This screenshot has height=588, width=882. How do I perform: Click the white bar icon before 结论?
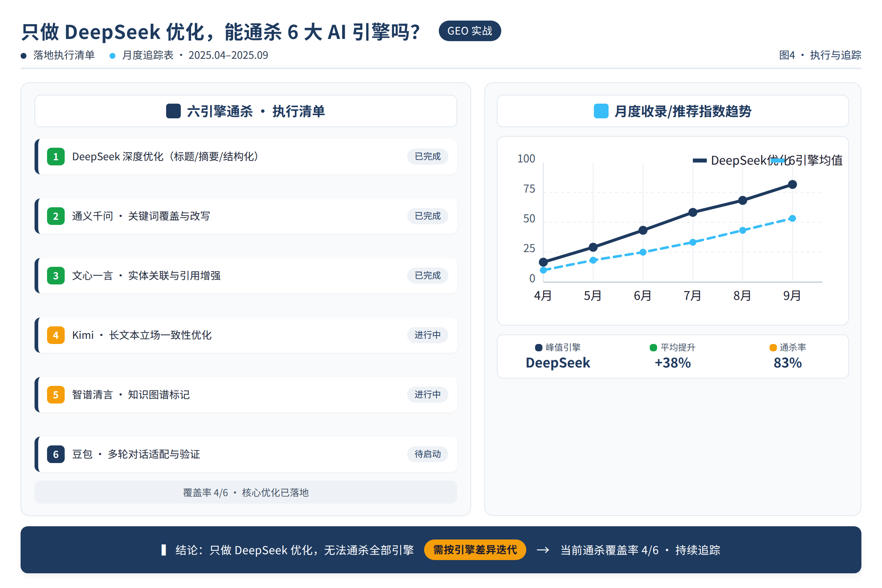coord(164,550)
